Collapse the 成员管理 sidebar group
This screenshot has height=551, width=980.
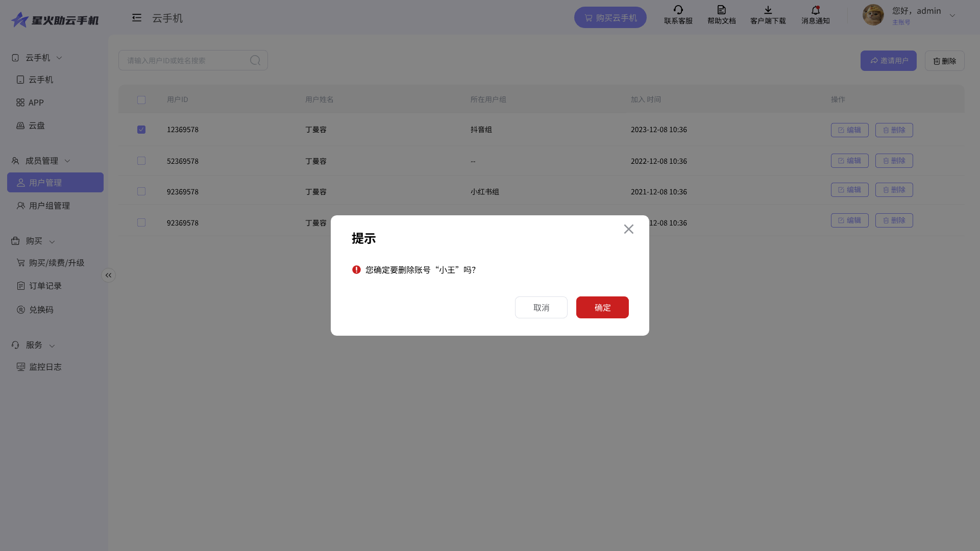(67, 161)
